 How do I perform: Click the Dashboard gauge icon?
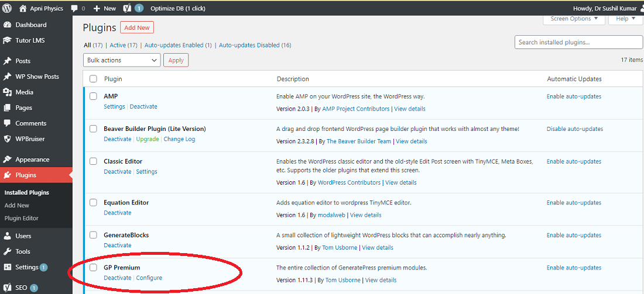(7, 25)
